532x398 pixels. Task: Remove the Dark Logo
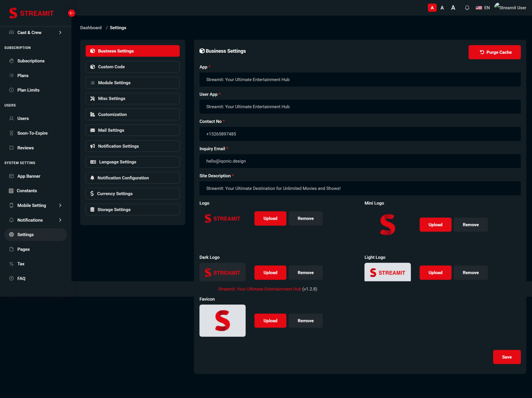click(x=306, y=273)
